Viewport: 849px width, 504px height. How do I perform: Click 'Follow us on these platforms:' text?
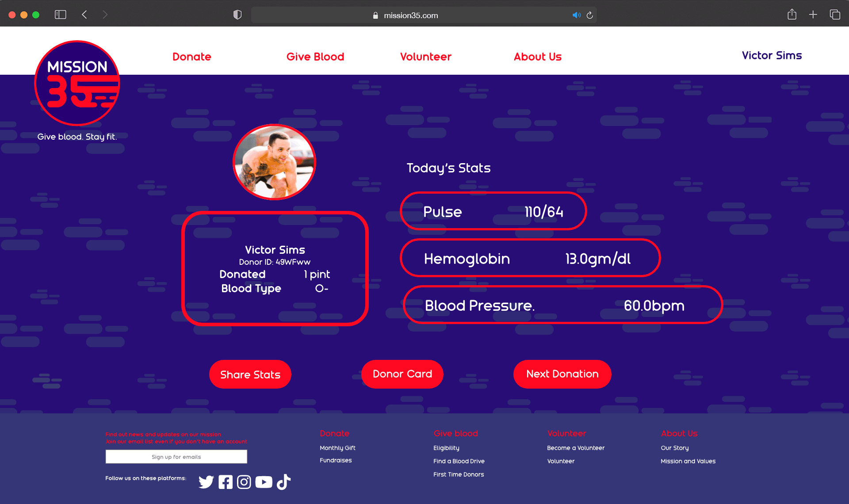click(x=146, y=478)
